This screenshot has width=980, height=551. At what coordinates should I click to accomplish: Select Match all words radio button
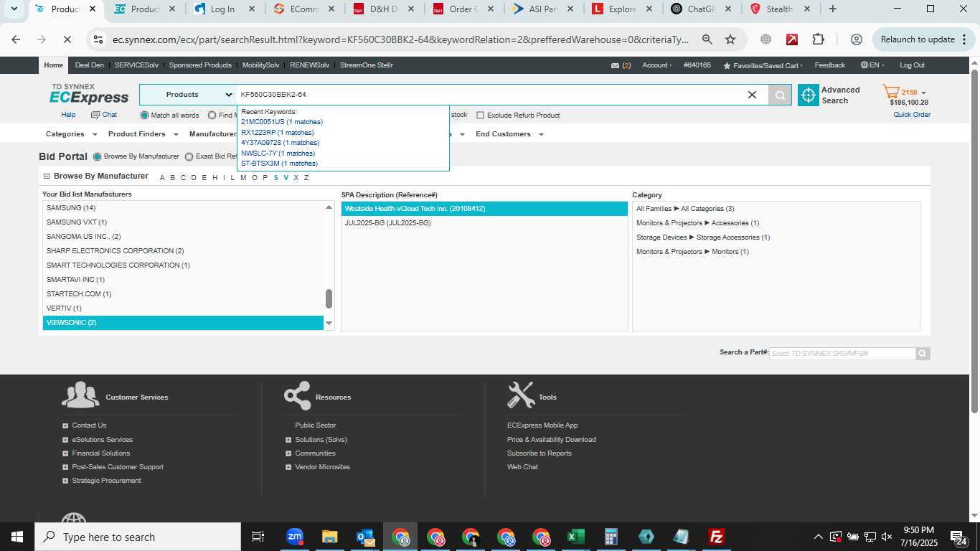[144, 116]
